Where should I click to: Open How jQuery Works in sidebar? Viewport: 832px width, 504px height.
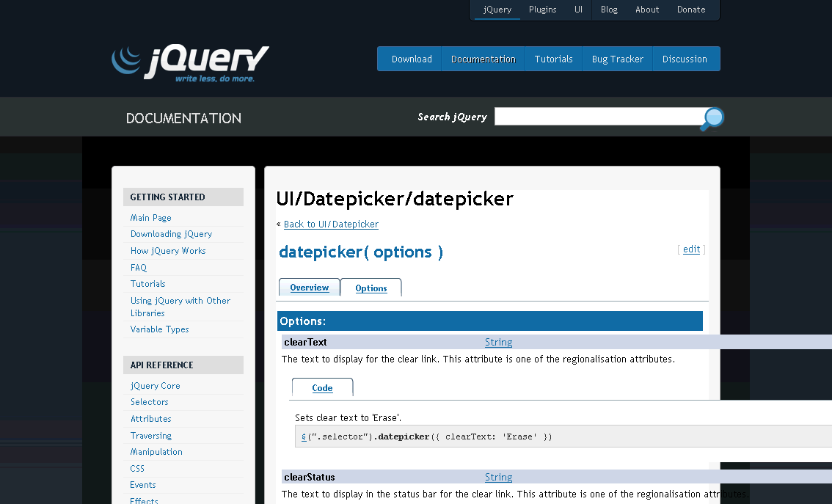[168, 251]
